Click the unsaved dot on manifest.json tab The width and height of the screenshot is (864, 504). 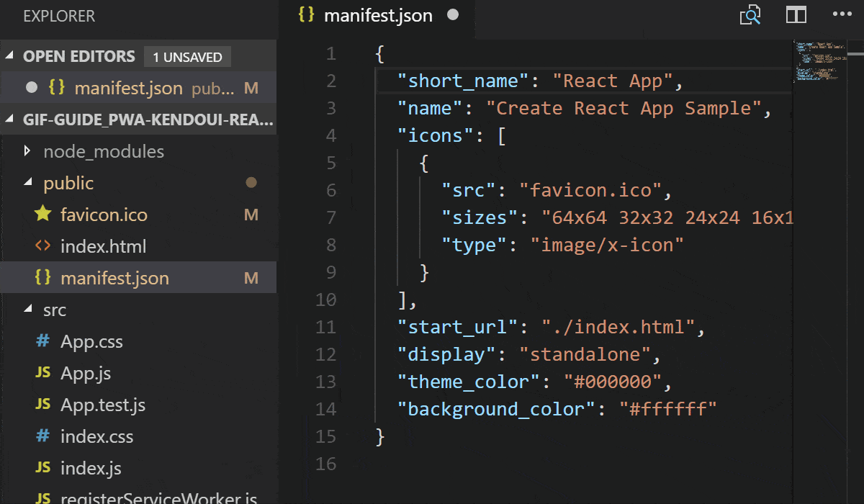(453, 15)
